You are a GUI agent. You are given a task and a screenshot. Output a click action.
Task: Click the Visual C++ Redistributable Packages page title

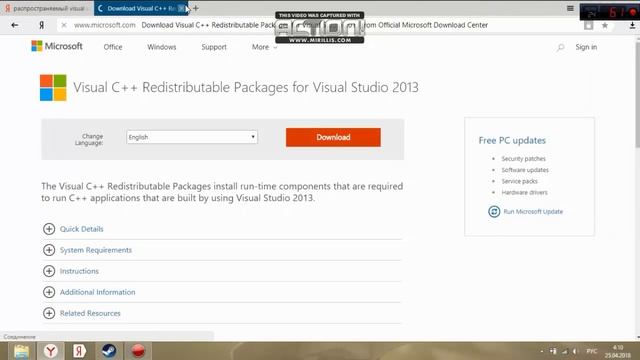(x=246, y=87)
